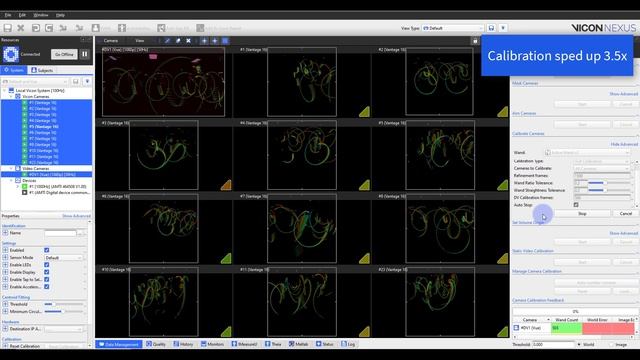Click the Cancel button beside Stop
This screenshot has width=640, height=360.
[626, 213]
